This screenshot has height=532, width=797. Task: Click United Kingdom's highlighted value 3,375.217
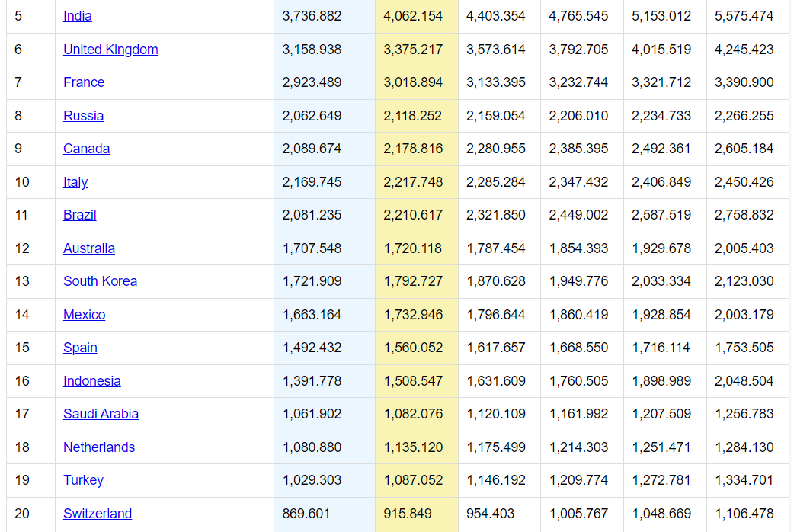point(413,50)
